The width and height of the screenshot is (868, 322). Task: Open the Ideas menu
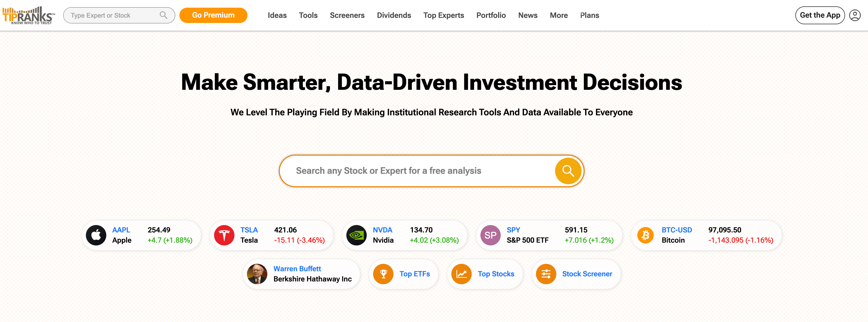tap(277, 15)
